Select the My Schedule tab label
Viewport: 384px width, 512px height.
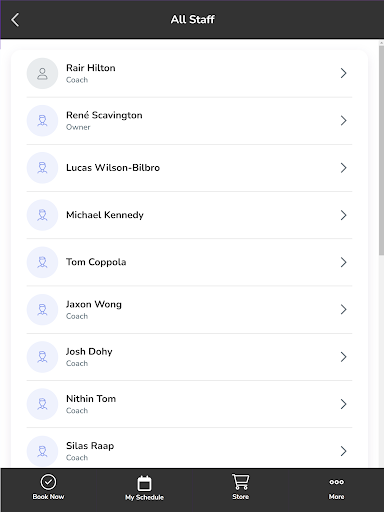(144, 497)
